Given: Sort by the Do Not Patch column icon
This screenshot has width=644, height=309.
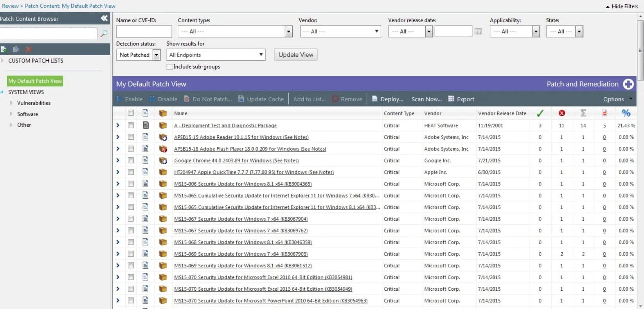Looking at the screenshot, I should tap(604, 113).
